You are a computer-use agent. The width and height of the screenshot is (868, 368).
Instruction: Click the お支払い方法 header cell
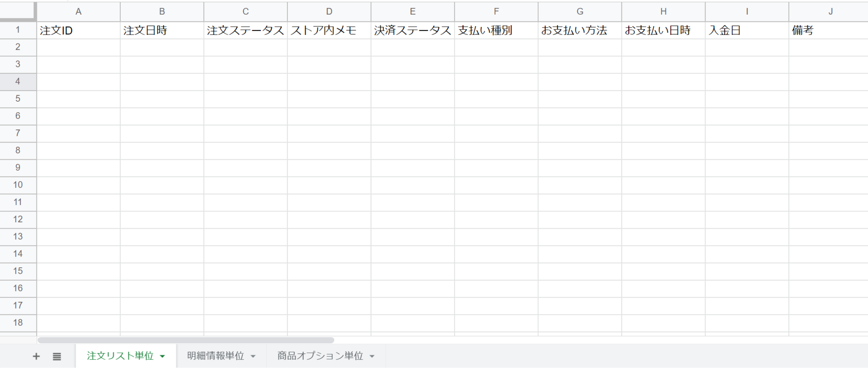tap(580, 30)
